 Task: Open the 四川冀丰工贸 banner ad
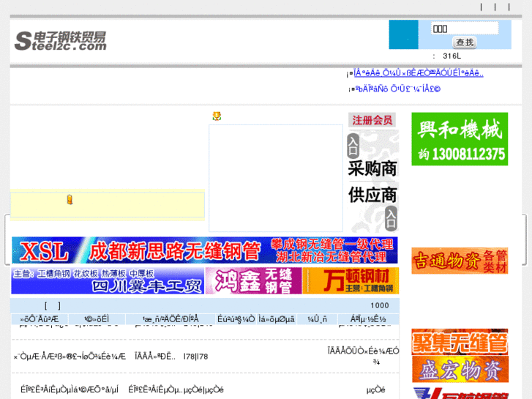108,281
